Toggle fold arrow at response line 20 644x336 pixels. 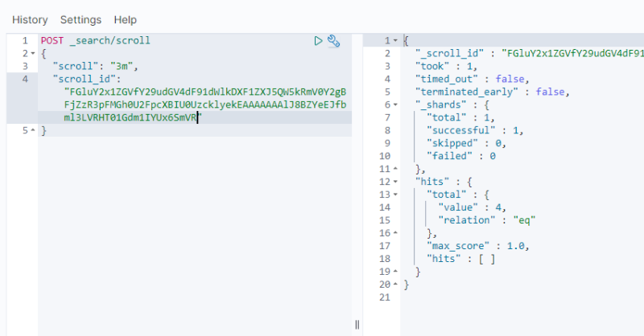tap(395, 285)
